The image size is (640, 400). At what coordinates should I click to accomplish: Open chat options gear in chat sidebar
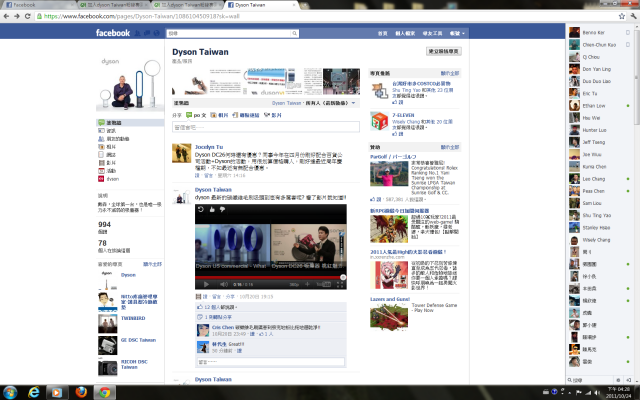(x=618, y=380)
